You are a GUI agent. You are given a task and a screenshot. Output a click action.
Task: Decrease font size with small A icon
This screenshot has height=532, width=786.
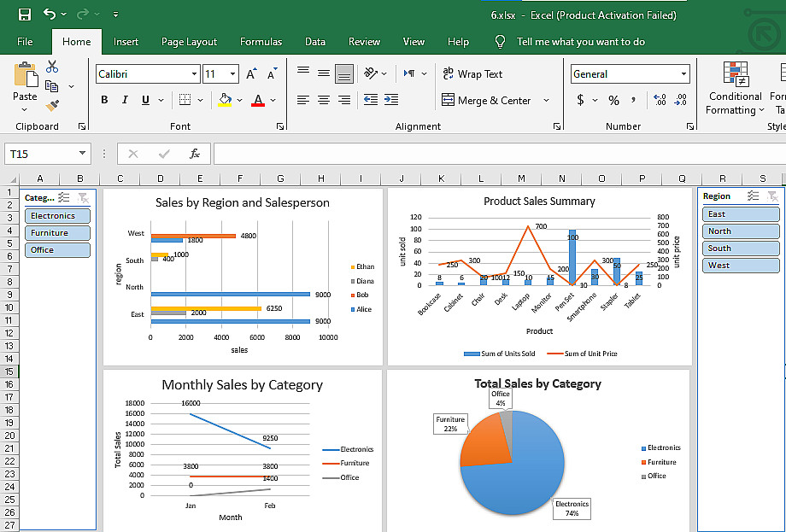click(273, 74)
